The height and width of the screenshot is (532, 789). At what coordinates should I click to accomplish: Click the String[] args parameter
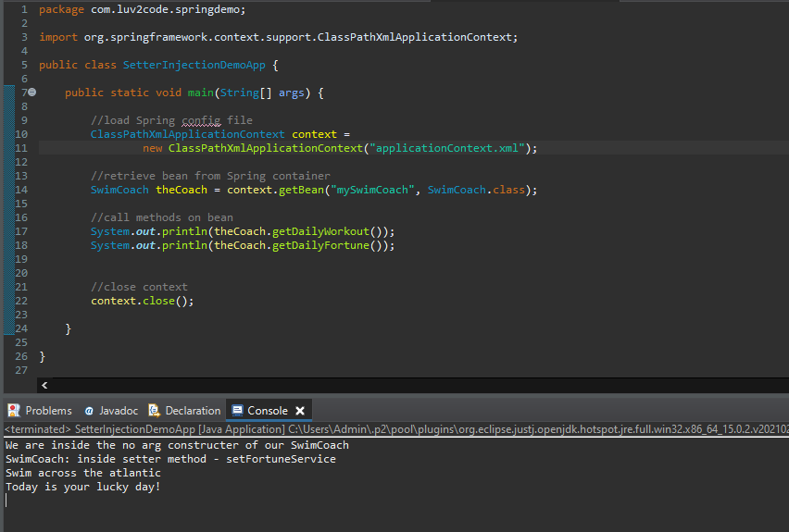(x=262, y=93)
